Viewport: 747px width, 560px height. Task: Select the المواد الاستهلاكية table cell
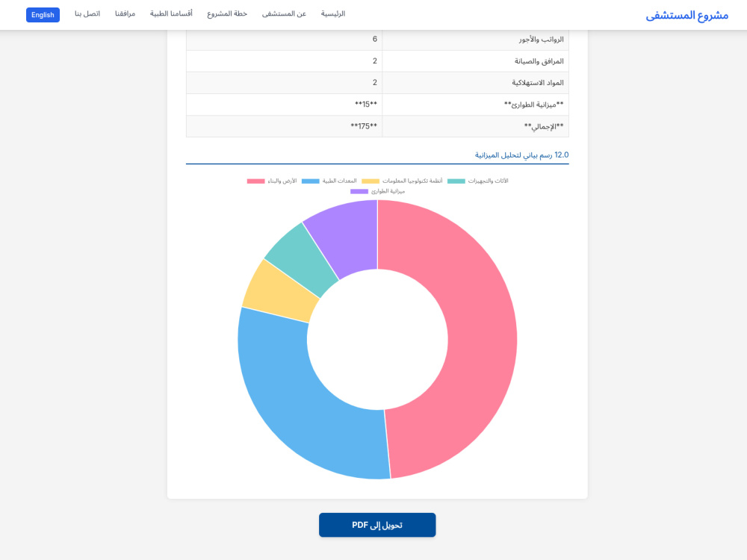click(x=475, y=83)
